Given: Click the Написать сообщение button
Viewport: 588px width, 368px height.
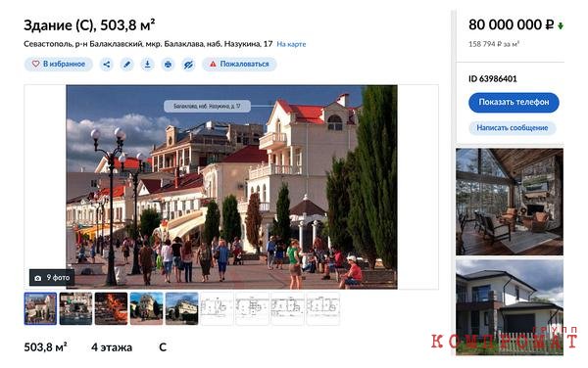Looking at the screenshot, I should pyautogui.click(x=513, y=128).
